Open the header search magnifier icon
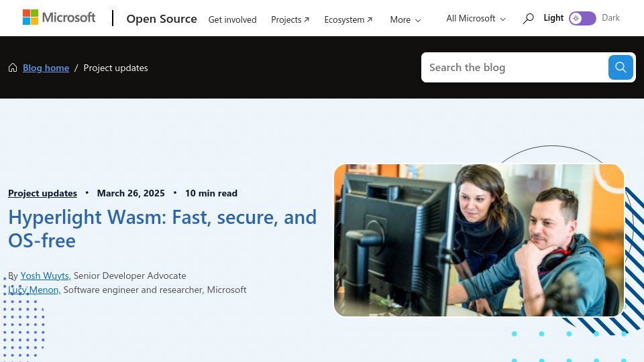The height and width of the screenshot is (362, 644). [x=528, y=19]
